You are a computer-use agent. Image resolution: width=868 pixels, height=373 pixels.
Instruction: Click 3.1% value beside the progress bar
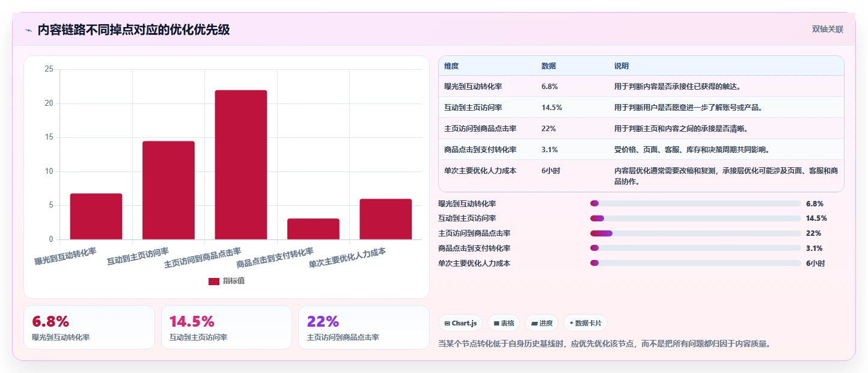click(815, 248)
